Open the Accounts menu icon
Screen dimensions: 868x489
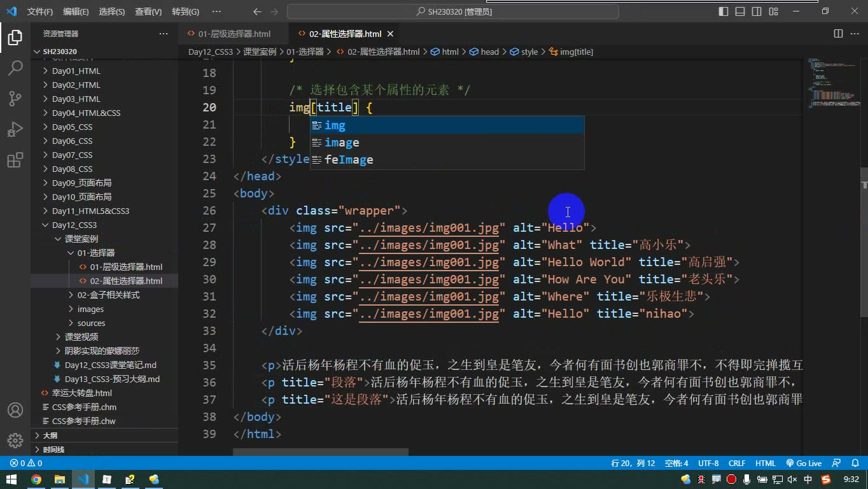coord(15,410)
